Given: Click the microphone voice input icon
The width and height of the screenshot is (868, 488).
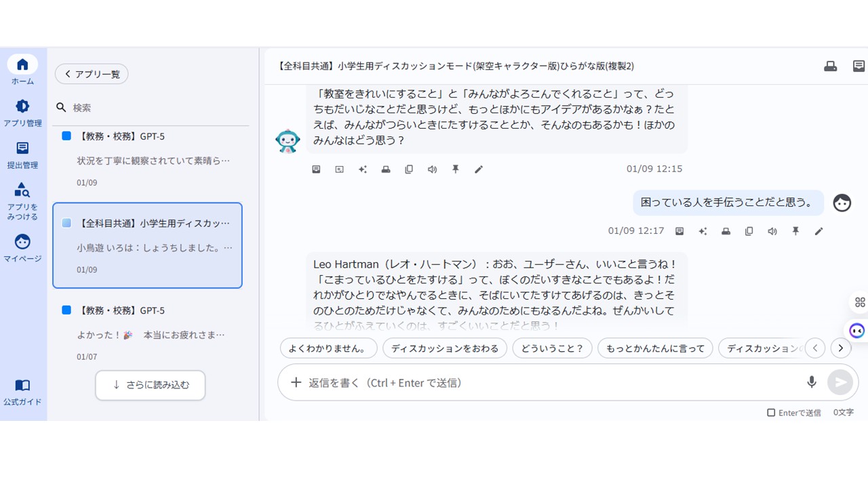Looking at the screenshot, I should click(x=811, y=382).
